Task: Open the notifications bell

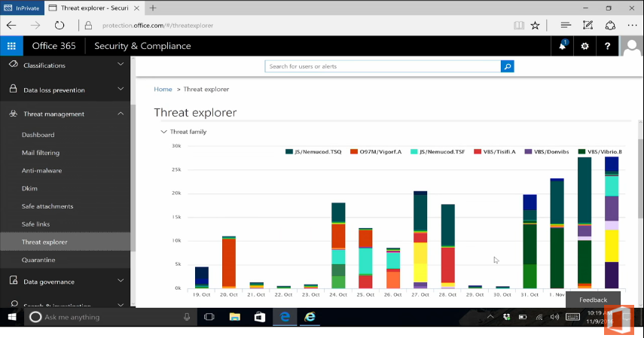Action: (x=562, y=47)
